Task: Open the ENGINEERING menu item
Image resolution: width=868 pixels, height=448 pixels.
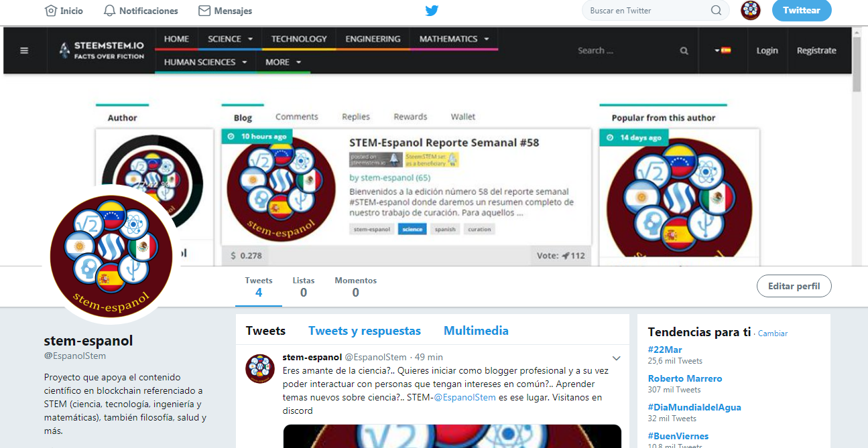Action: coord(373,39)
